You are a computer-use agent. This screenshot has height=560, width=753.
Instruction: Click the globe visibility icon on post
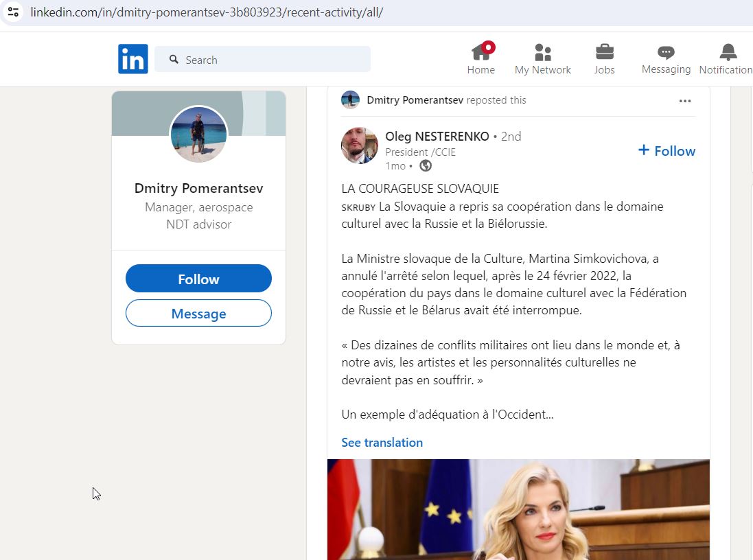point(426,165)
